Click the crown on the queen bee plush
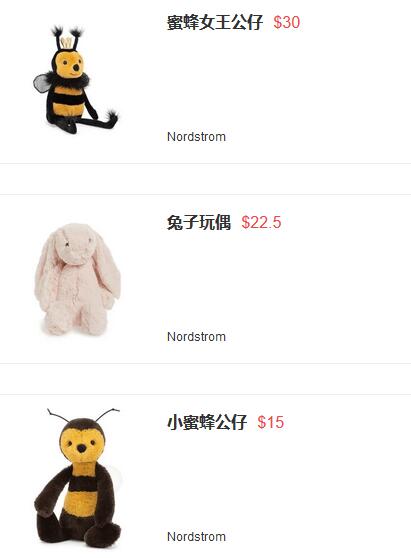Image resolution: width=411 pixels, height=558 pixels. (x=67, y=43)
